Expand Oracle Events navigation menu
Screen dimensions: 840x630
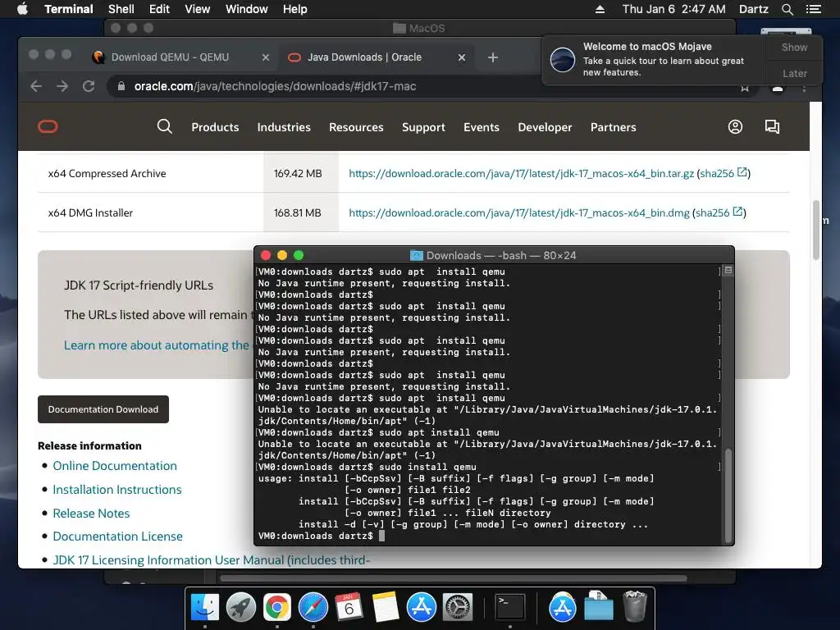pyautogui.click(x=481, y=127)
